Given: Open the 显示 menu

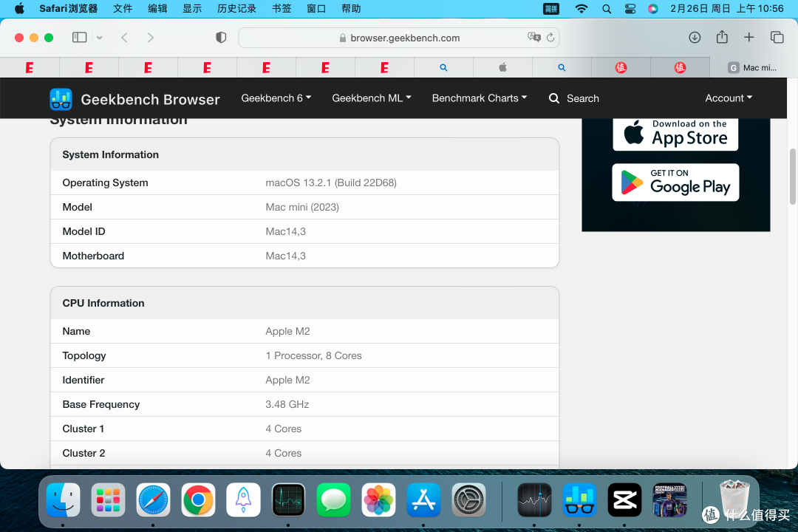Looking at the screenshot, I should pos(192,9).
